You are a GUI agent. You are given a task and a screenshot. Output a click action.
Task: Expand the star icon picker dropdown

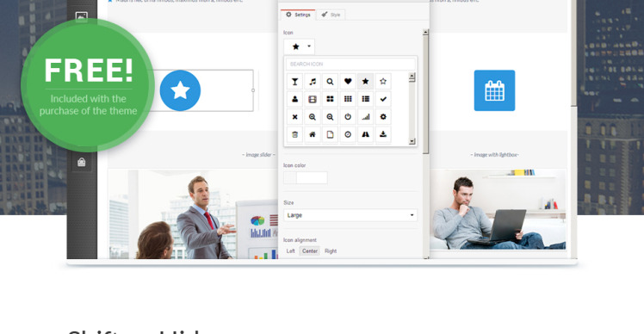[299, 46]
